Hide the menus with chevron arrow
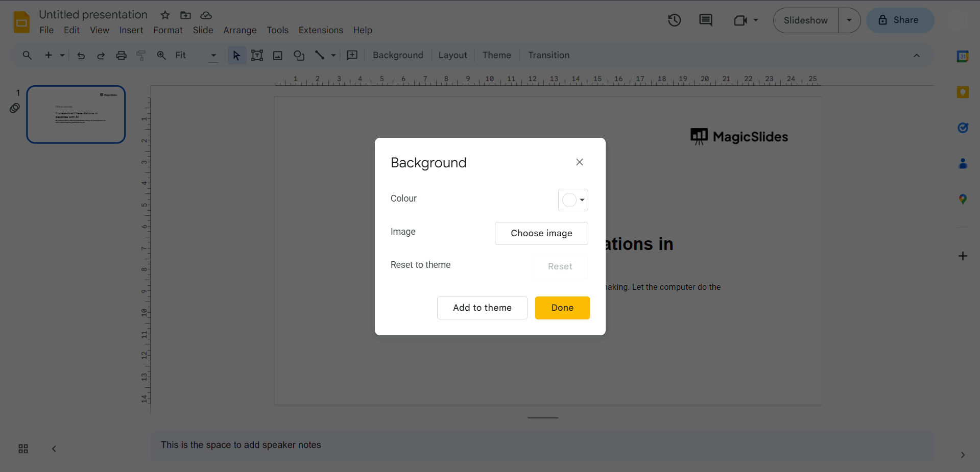 [916, 56]
